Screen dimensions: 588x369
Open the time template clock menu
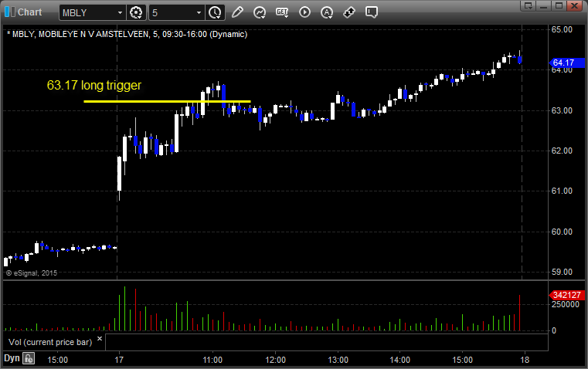[x=216, y=12]
